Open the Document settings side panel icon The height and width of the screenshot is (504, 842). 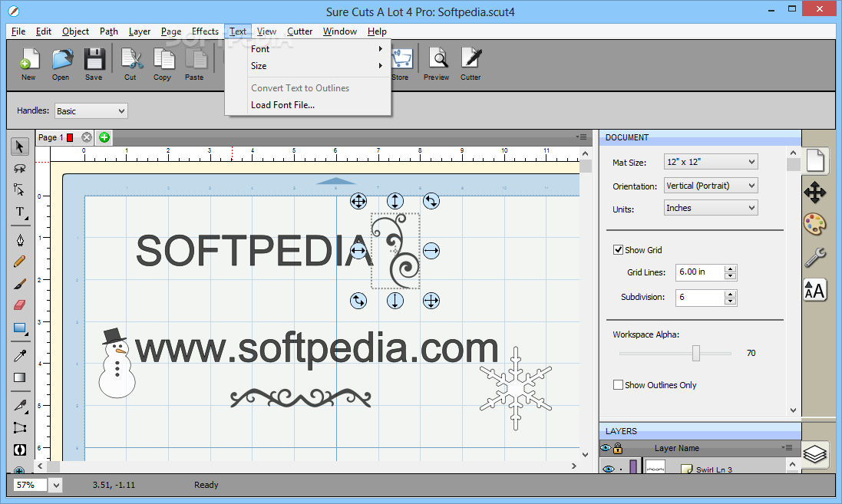click(814, 160)
